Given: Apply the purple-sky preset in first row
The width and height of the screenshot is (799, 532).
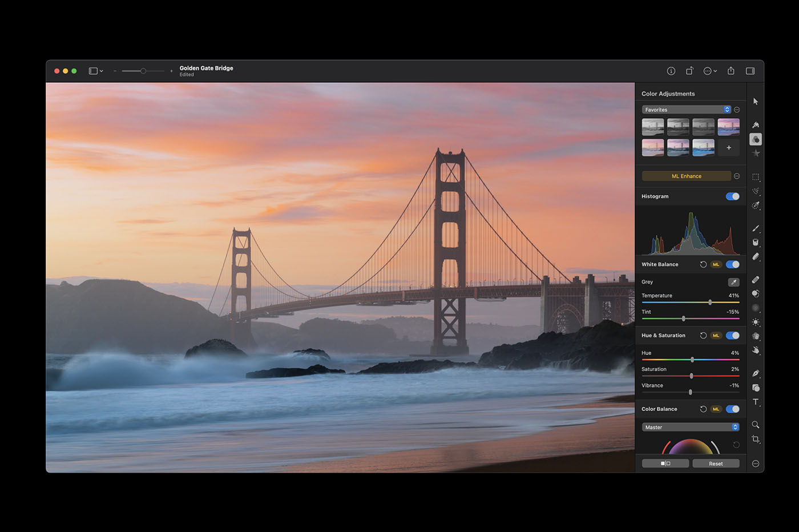Looking at the screenshot, I should click(729, 127).
